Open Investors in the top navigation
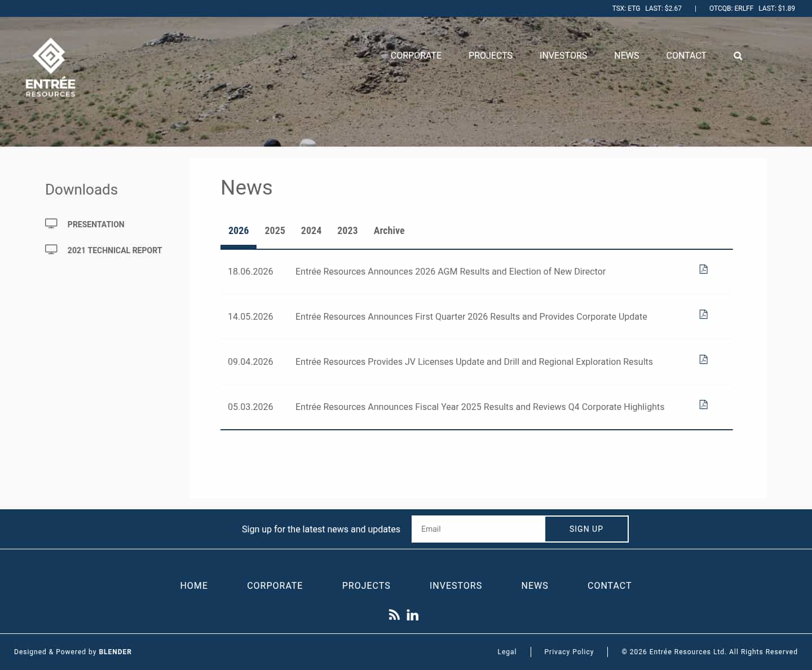Viewport: 812px width, 670px height. point(563,55)
